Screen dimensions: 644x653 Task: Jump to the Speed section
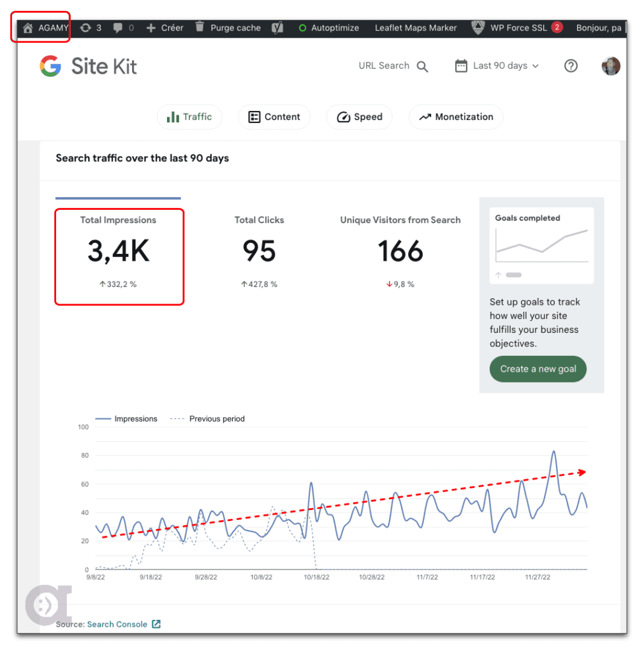(x=359, y=117)
